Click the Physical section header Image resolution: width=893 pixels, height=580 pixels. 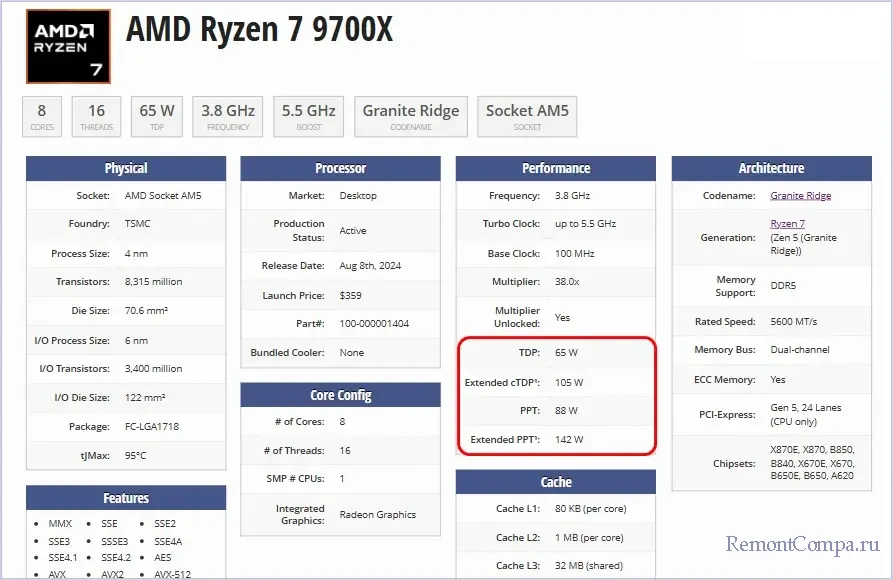click(x=126, y=168)
